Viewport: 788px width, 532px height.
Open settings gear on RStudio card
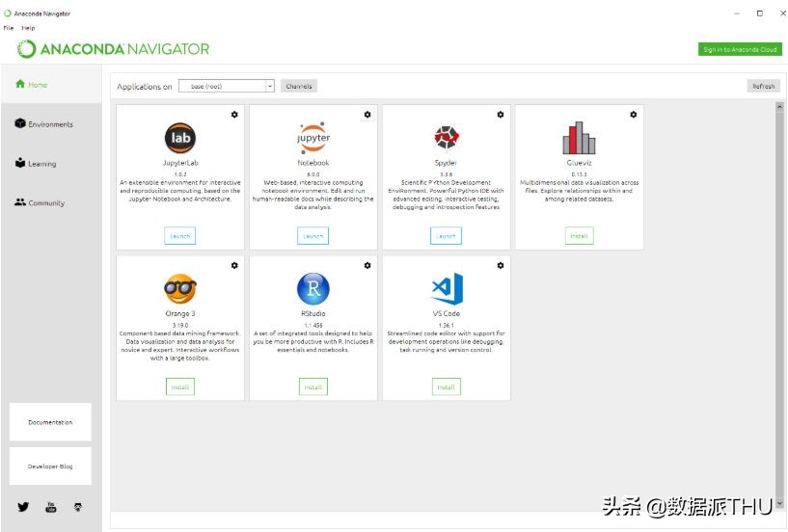pos(367,265)
